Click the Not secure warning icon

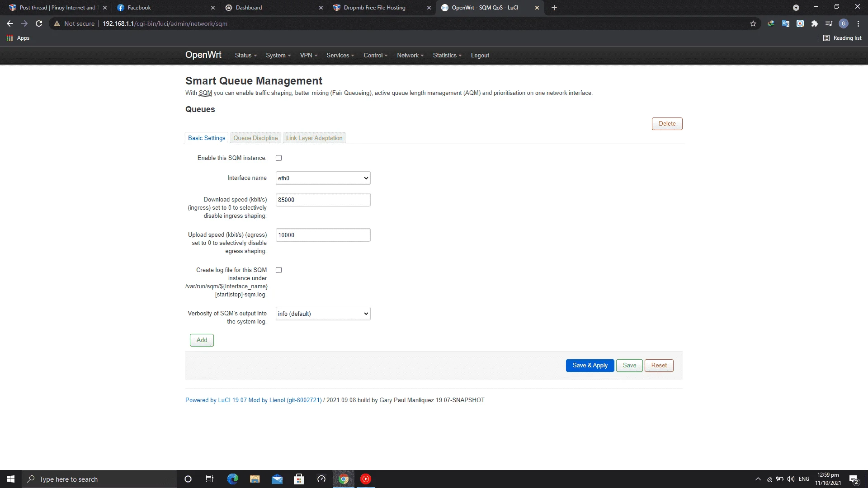point(57,23)
